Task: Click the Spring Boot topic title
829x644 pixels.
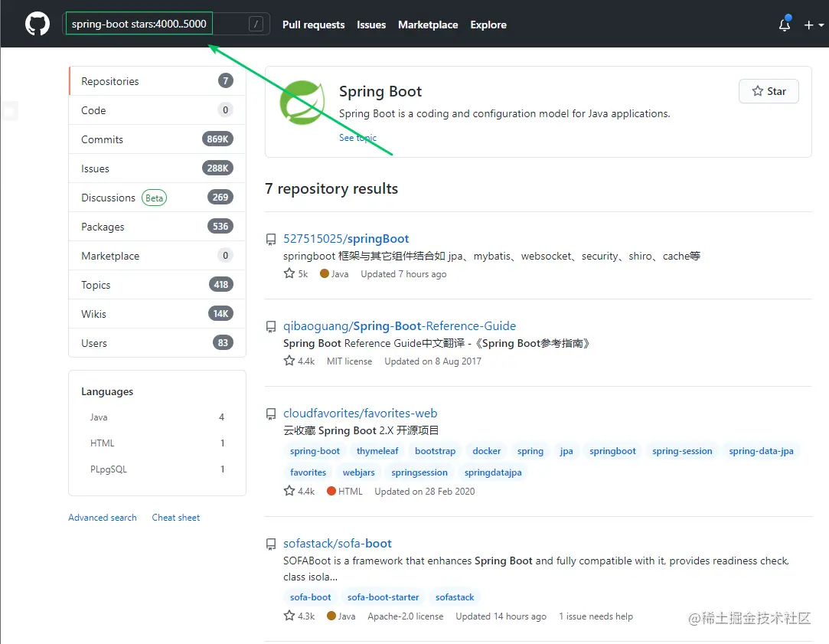Action: click(380, 91)
